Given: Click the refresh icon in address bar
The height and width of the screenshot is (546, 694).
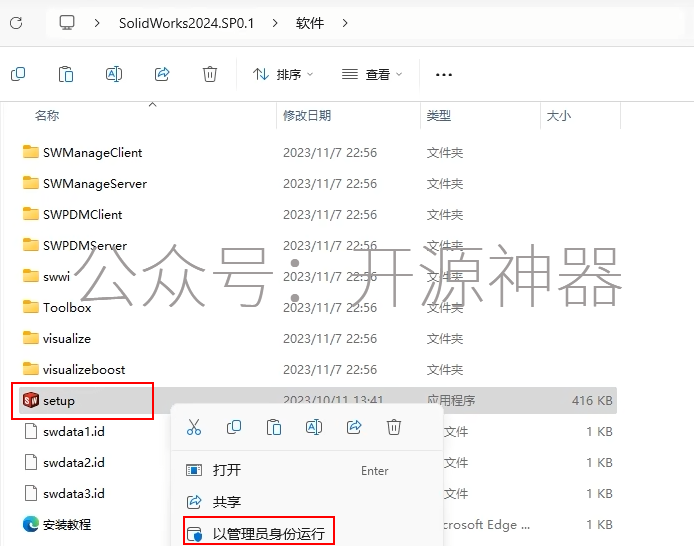Looking at the screenshot, I should coord(16,23).
